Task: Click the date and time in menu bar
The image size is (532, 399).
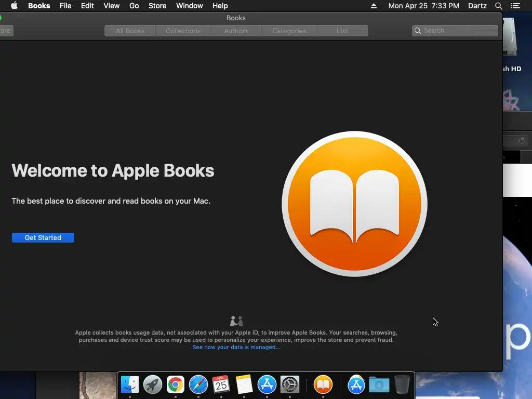Action: click(x=424, y=6)
